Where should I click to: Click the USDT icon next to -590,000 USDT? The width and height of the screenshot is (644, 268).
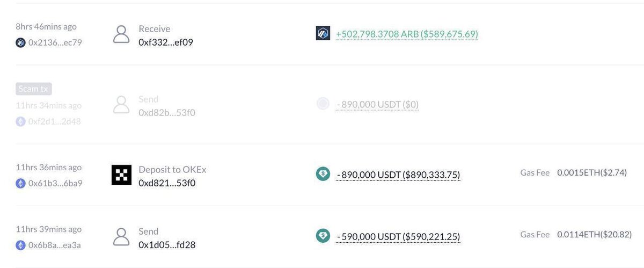[x=323, y=235]
